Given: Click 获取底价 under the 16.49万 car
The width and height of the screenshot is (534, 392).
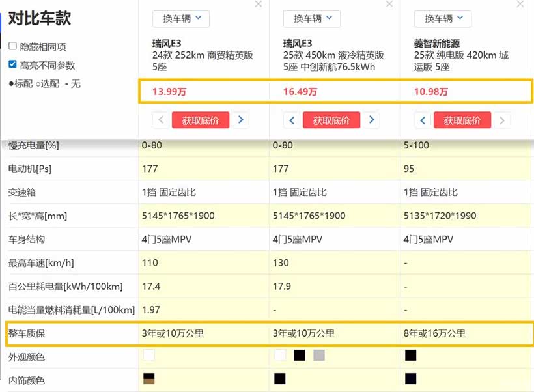Looking at the screenshot, I should (331, 120).
